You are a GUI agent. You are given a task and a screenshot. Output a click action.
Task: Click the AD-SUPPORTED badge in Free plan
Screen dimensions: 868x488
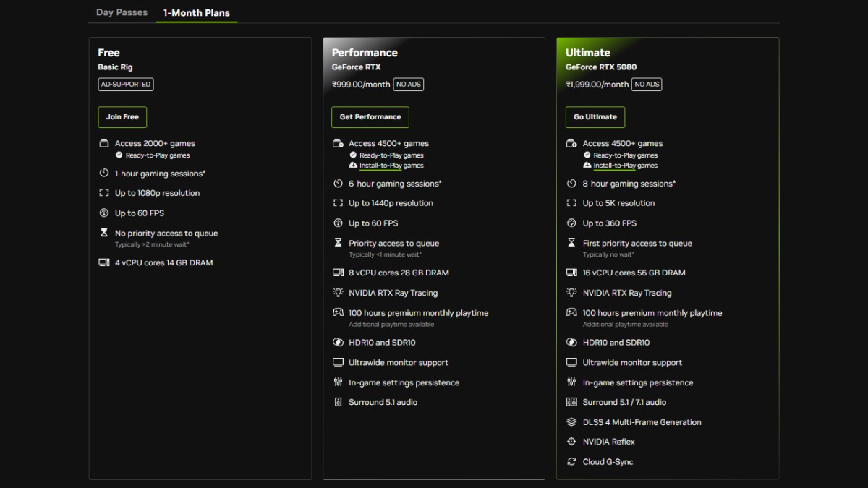click(x=126, y=85)
